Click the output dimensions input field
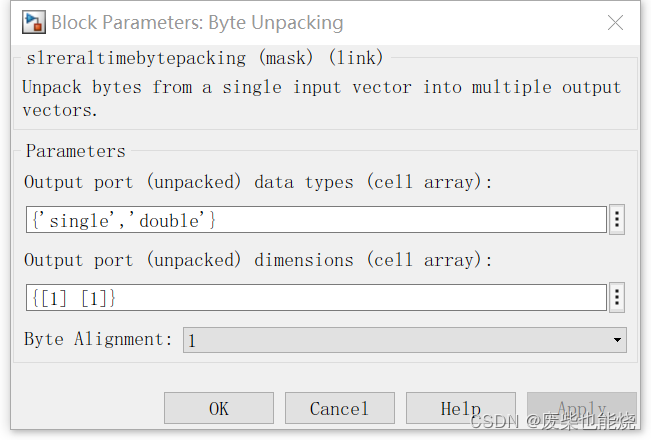 coord(316,297)
